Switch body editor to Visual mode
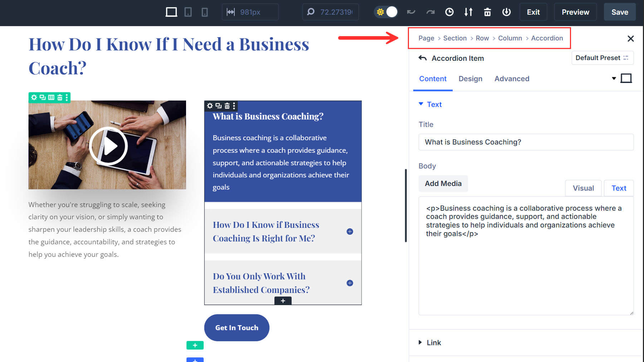This screenshot has height=362, width=644. click(583, 188)
